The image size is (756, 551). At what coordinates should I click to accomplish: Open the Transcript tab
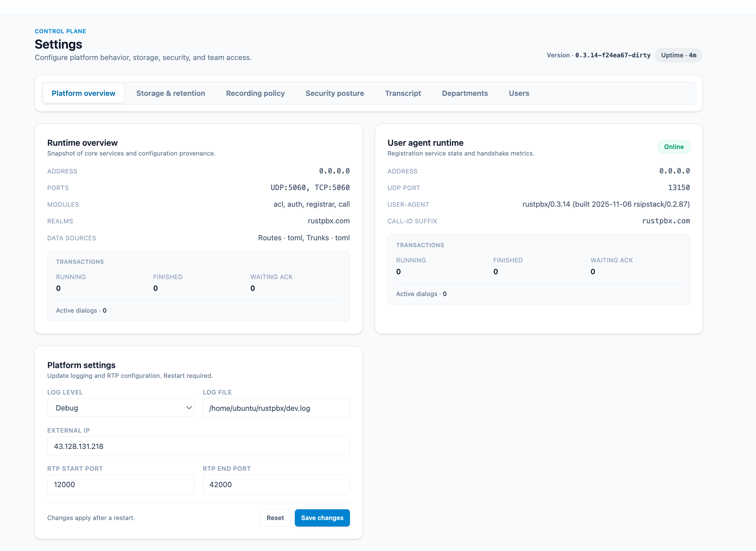[403, 93]
